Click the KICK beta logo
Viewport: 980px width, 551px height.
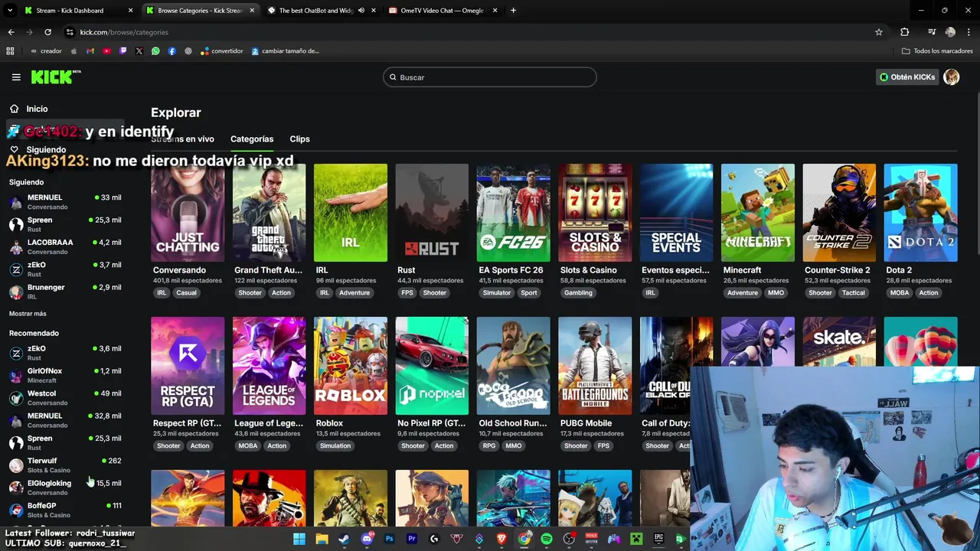(55, 77)
